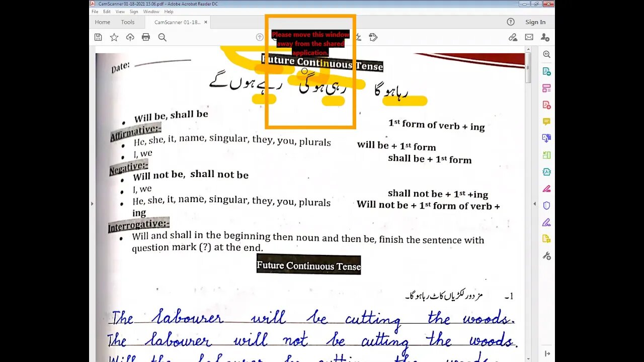Open Create PDF tool in right pane
Image resolution: width=644 pixels, height=362 pixels.
[546, 105]
